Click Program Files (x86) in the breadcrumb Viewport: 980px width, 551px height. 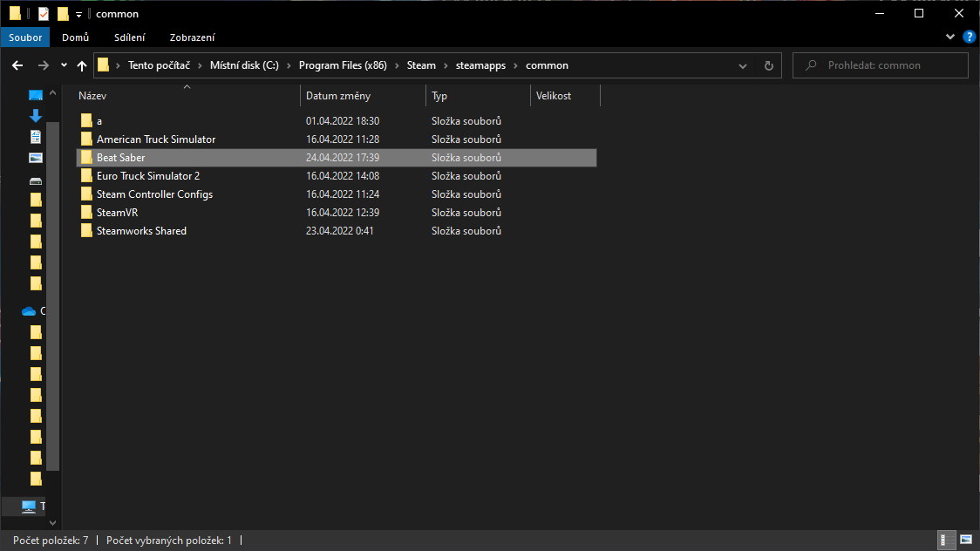[x=343, y=65]
